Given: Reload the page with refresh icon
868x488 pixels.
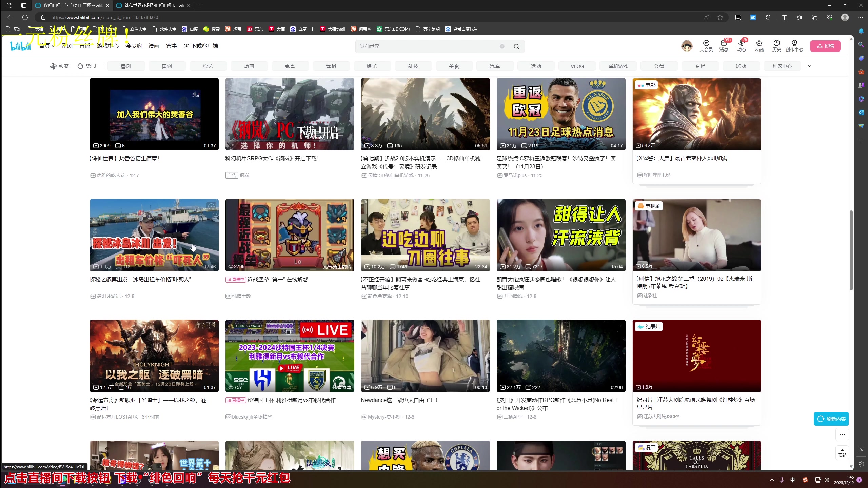Looking at the screenshot, I should (x=25, y=17).
